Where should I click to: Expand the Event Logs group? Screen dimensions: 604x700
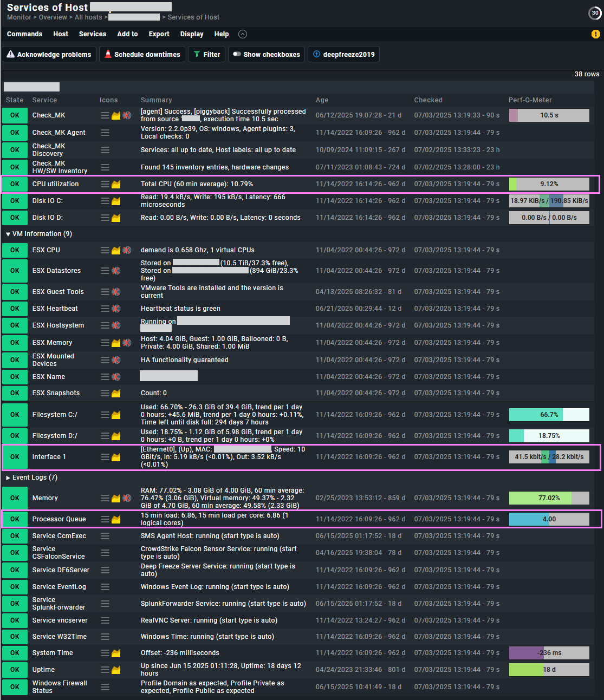pos(8,477)
